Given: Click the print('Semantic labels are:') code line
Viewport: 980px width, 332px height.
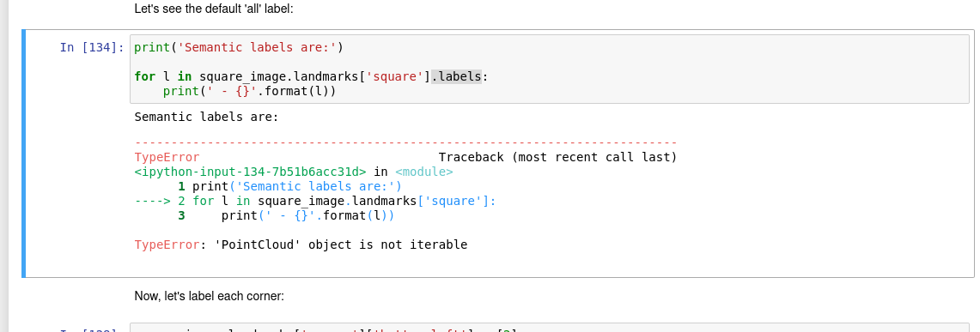Looking at the screenshot, I should point(239,47).
